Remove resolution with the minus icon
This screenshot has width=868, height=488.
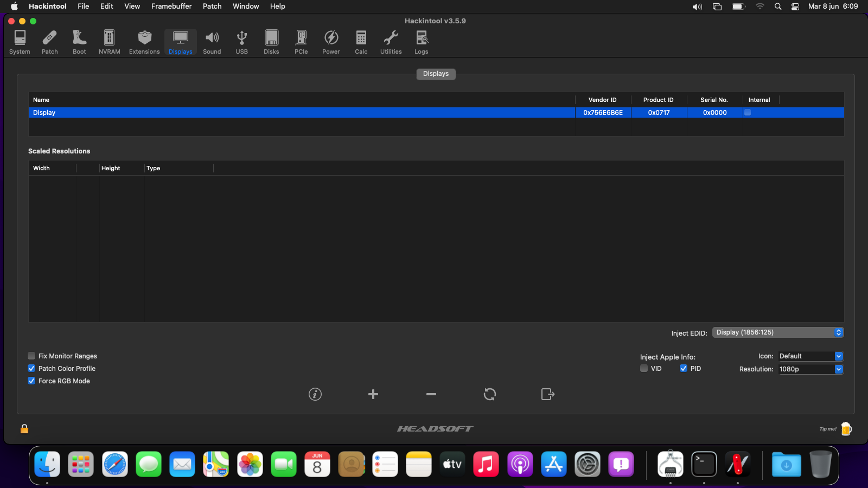(x=431, y=394)
